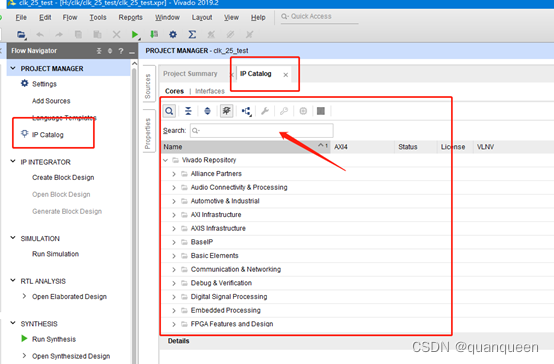Collapse the SYNTHESIS section

13,323
